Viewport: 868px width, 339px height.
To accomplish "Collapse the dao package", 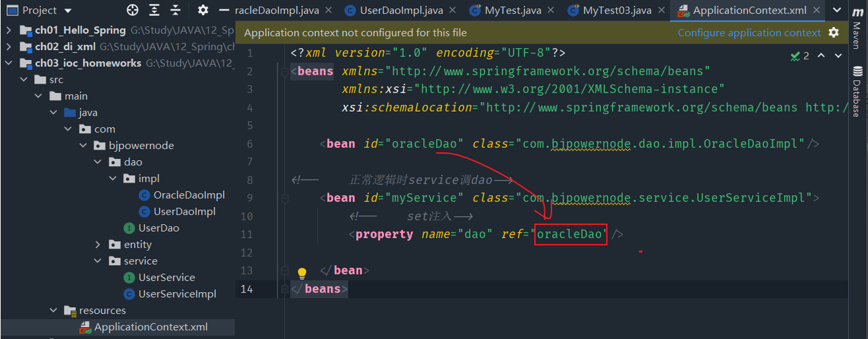I will pos(98,162).
